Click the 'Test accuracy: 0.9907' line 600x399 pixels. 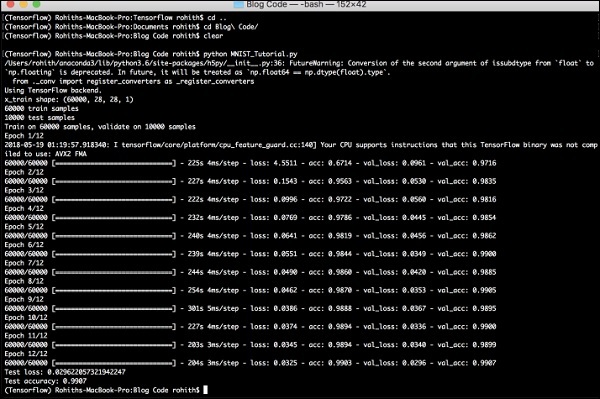[x=46, y=381]
